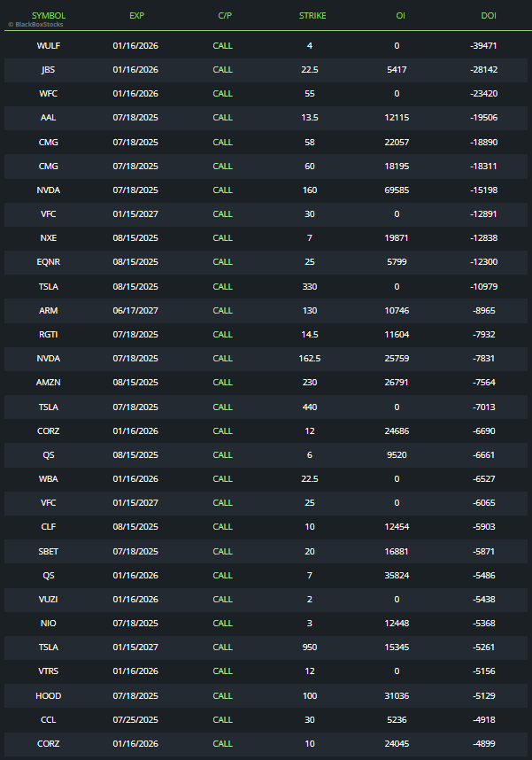Click the DOI value -12838
This screenshot has height=760, width=532.
coord(483,238)
